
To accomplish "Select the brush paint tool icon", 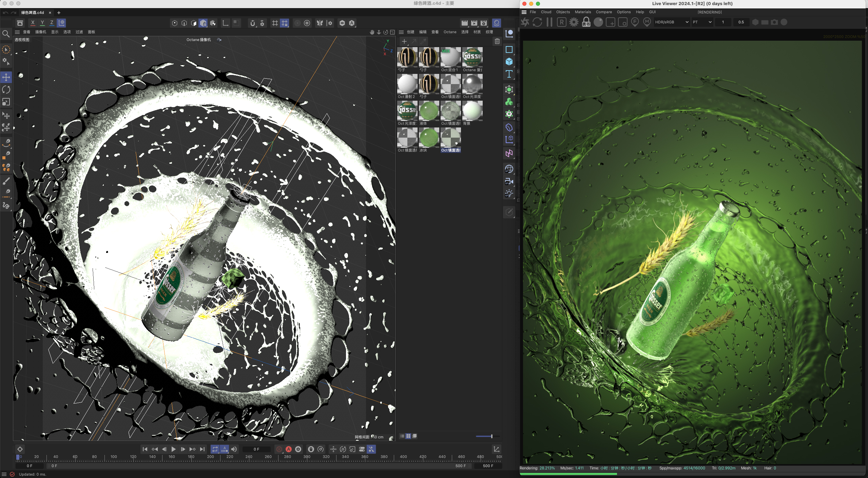I will pos(6,181).
